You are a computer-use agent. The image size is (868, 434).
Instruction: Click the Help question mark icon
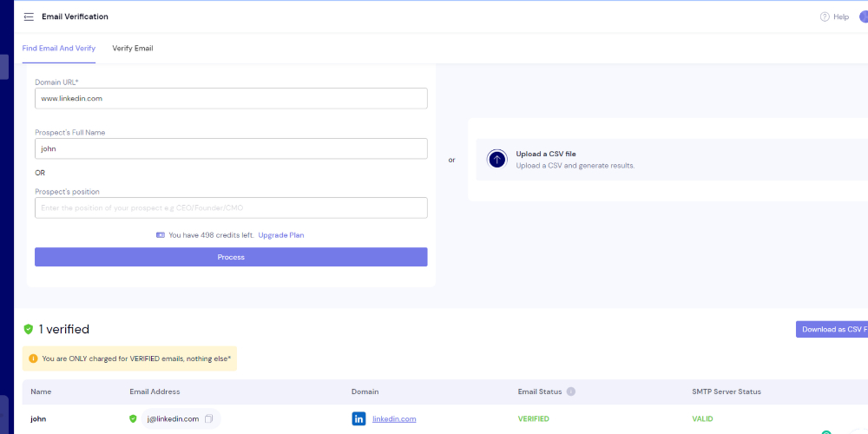(825, 16)
